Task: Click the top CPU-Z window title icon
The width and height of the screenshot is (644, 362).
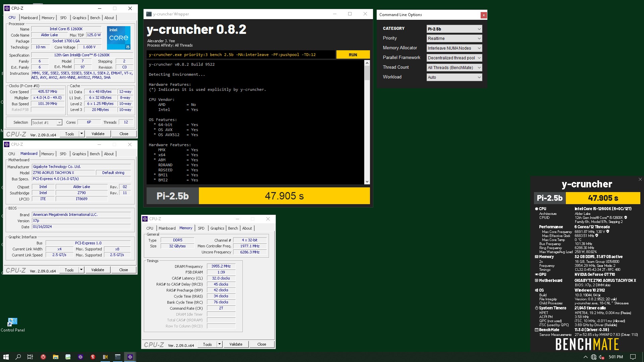Action: [7, 8]
